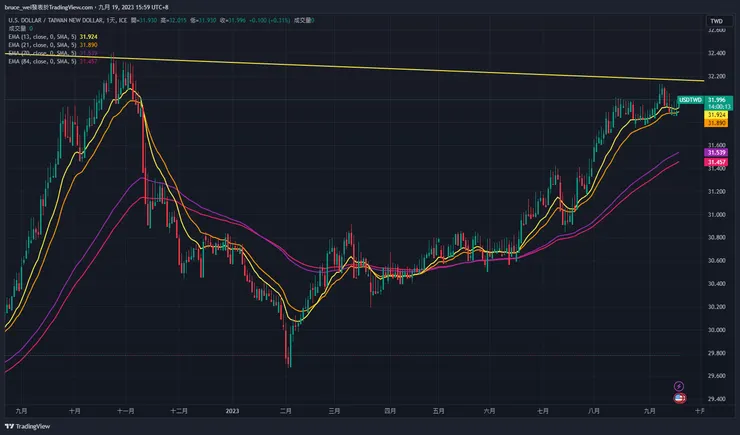Viewport: 740px width, 435px height.
Task: Click the purple 31.539 EMA price label
Action: (716, 153)
